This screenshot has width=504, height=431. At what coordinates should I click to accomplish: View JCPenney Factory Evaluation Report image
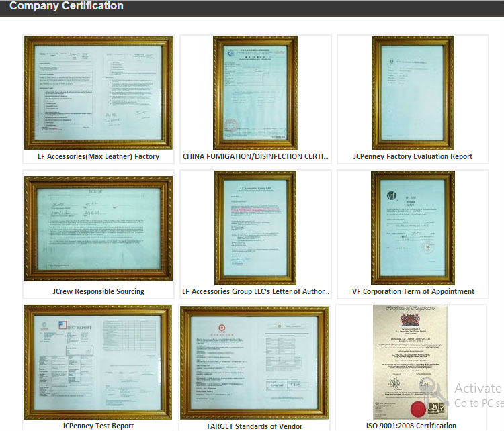coord(413,93)
